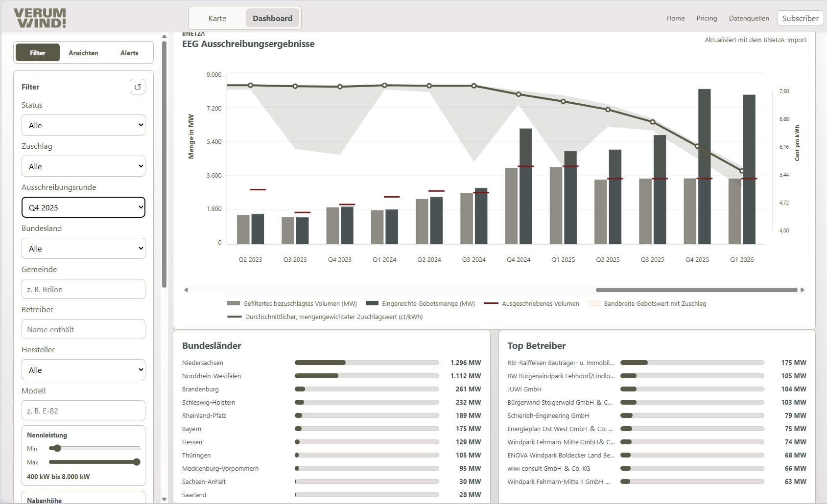Click the Q2 2023 line data point
The height and width of the screenshot is (504, 827).
click(250, 85)
